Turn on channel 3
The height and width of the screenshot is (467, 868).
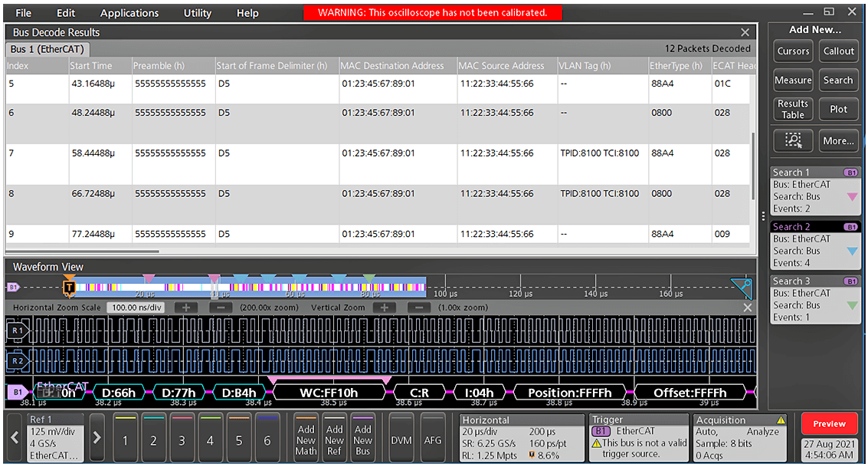point(182,438)
